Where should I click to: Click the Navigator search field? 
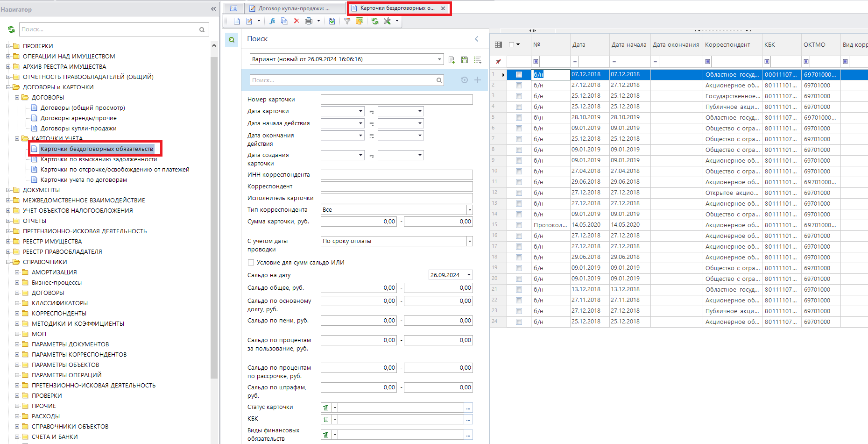[114, 29]
